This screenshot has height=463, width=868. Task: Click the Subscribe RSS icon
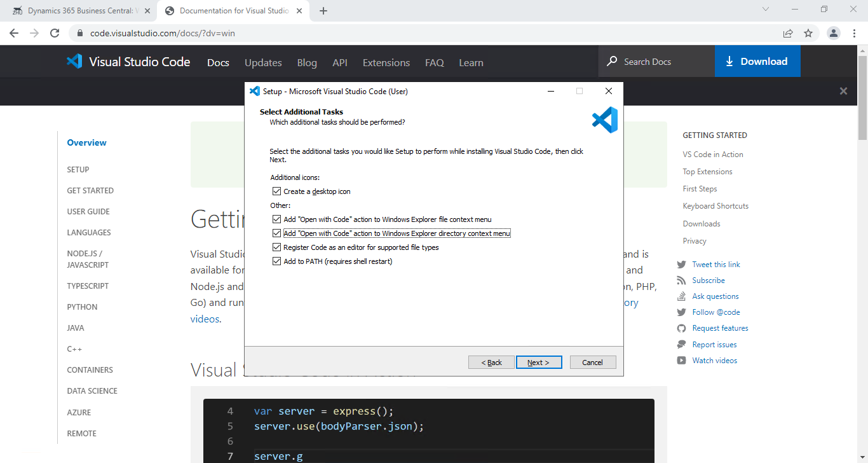point(681,280)
